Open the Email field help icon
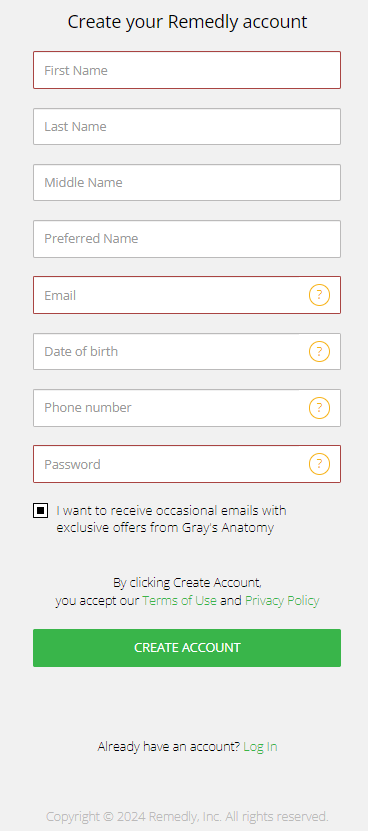Image resolution: width=368 pixels, height=831 pixels. point(319,295)
